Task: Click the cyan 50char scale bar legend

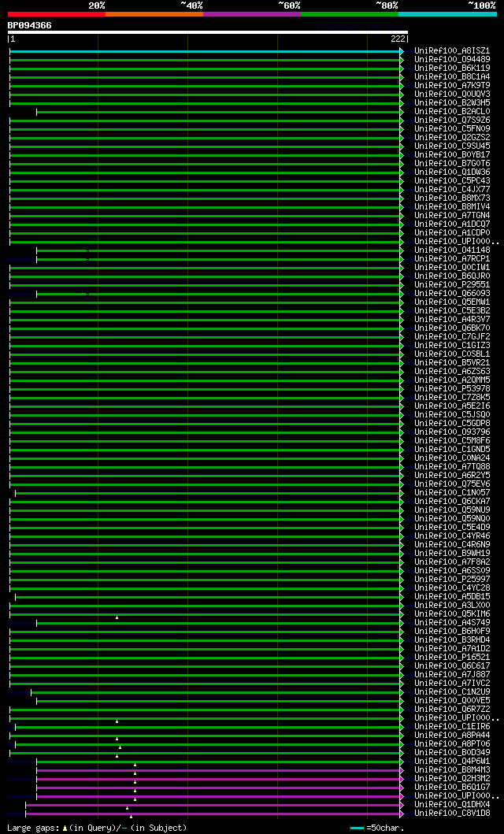Action: click(358, 828)
